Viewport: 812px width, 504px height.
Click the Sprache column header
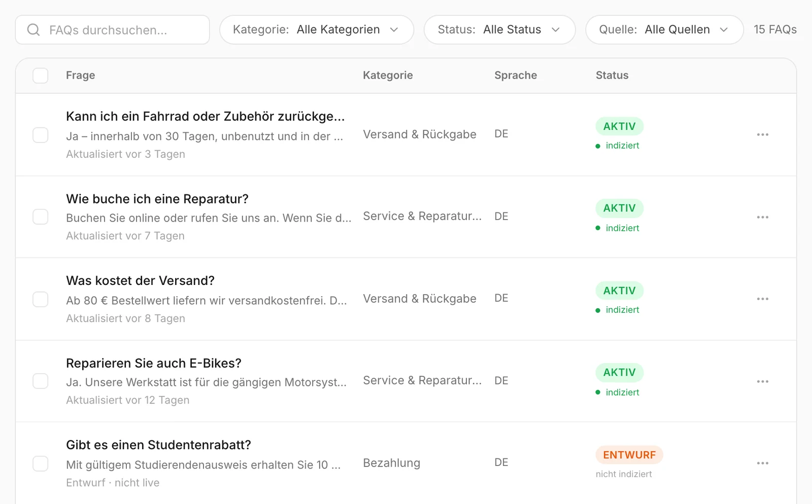[x=516, y=76]
